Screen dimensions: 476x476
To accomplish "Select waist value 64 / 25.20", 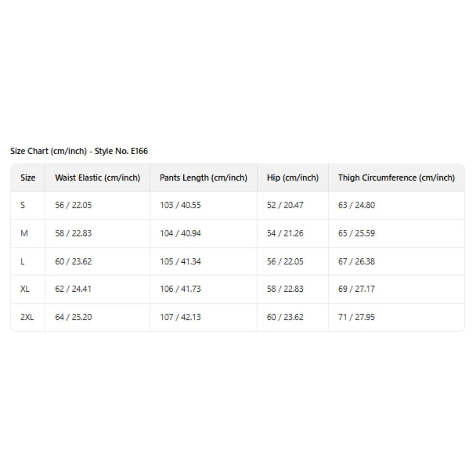I will [73, 317].
